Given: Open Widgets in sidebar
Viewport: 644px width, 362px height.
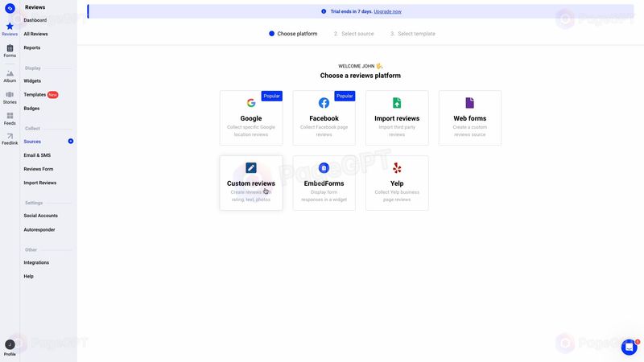Looking at the screenshot, I should click(x=32, y=81).
